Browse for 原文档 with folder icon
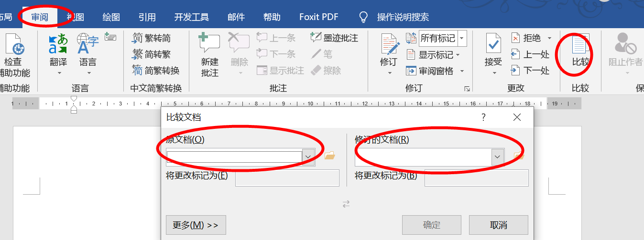This screenshot has width=644, height=240. (329, 155)
